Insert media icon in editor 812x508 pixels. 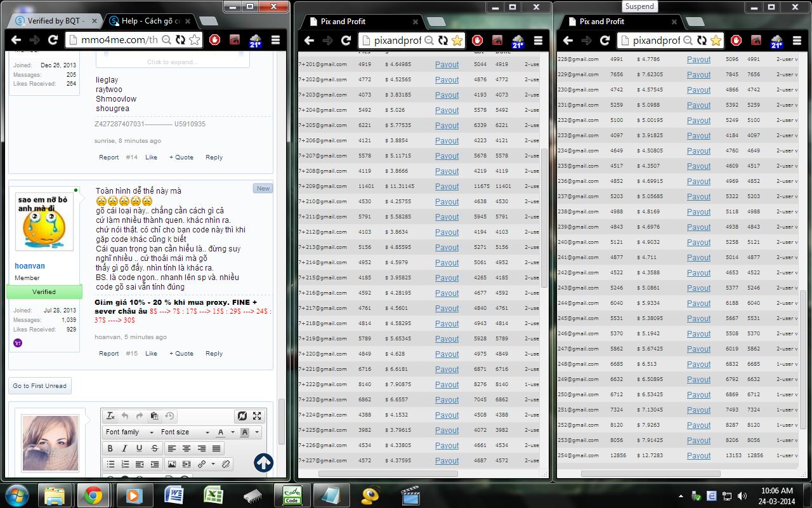187,464
